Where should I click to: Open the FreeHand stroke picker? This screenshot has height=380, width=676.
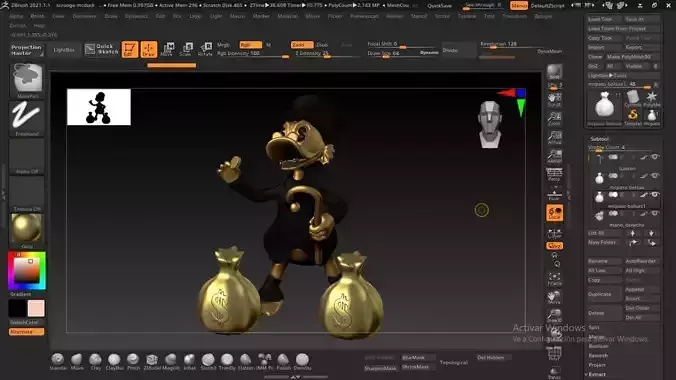click(27, 118)
